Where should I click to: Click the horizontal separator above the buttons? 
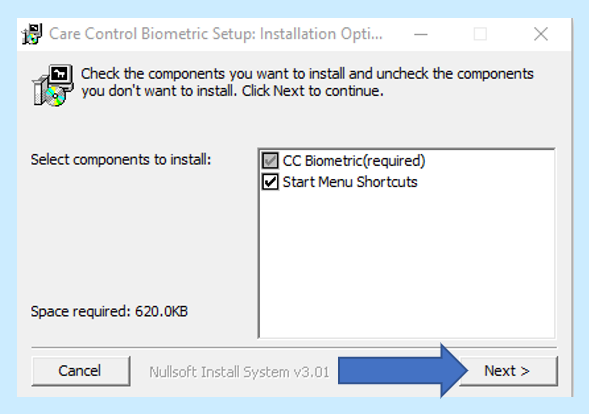coord(294,348)
